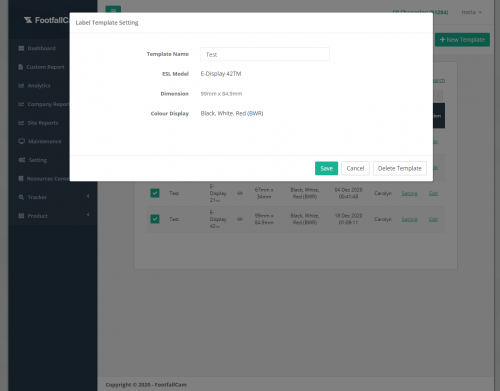The height and width of the screenshot is (391, 500).
Task: Click the Custom Report document icon
Action: coord(21,67)
